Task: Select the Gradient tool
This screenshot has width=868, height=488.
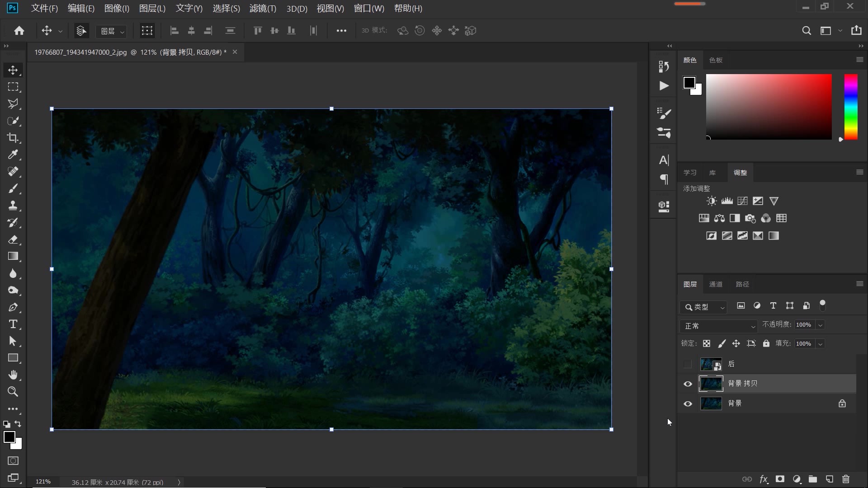Action: (x=13, y=256)
